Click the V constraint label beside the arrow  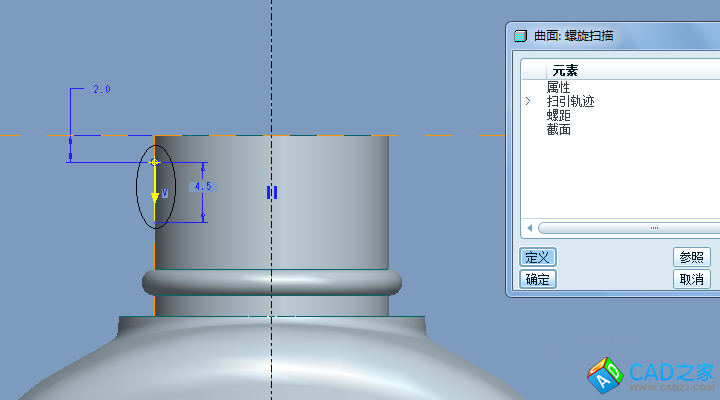pos(164,193)
